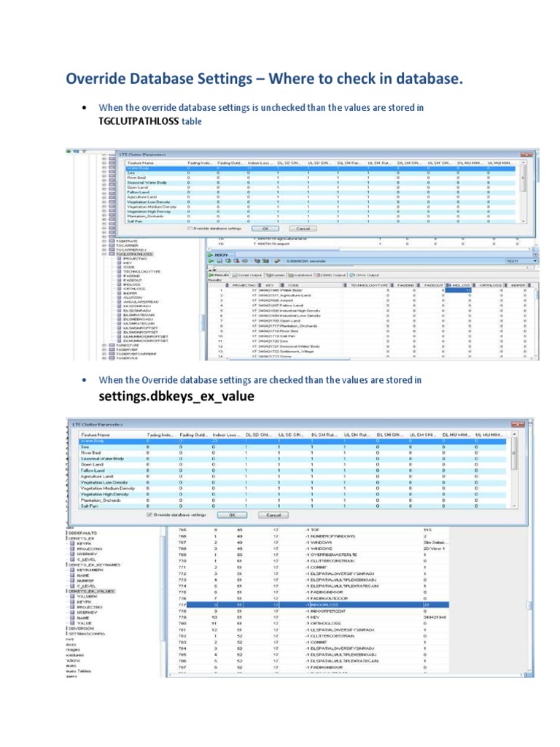Click vertical scrollbar of unchecked Override dialog
This screenshot has height=747, width=560.
point(524,192)
